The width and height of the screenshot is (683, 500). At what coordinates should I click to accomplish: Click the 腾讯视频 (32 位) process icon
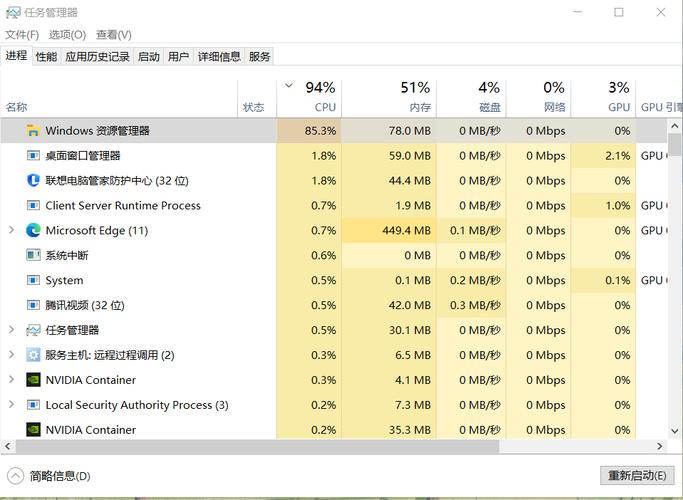pos(33,305)
